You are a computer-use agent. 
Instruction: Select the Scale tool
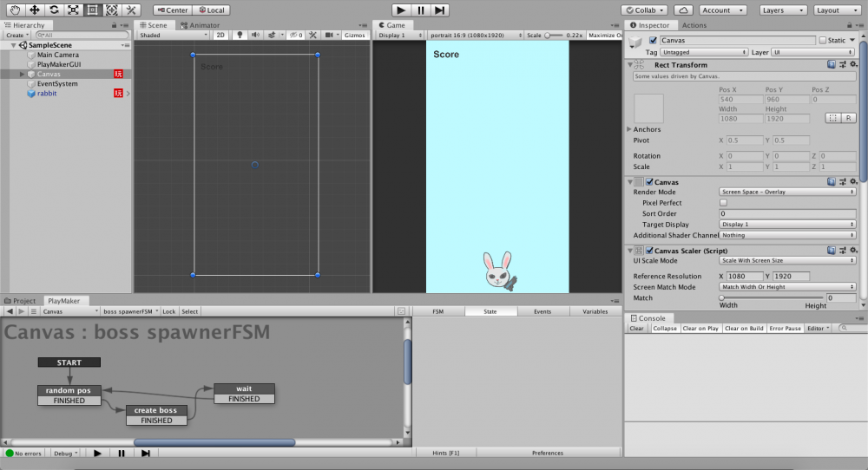tap(73, 10)
